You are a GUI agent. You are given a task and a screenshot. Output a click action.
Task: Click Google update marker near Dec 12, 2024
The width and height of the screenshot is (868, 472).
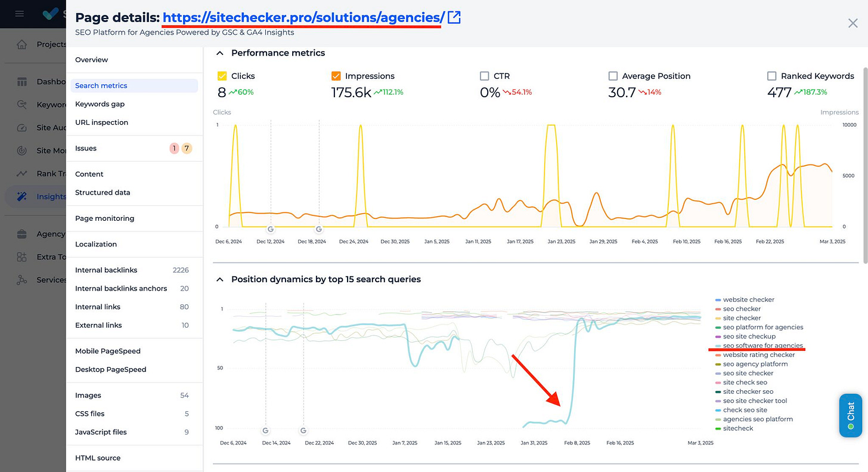[271, 229]
